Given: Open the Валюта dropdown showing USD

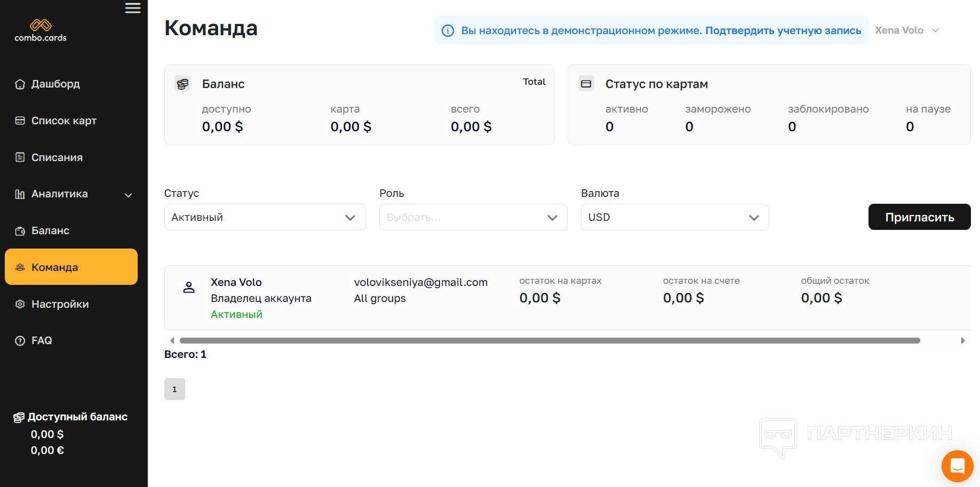Looking at the screenshot, I should click(x=674, y=217).
